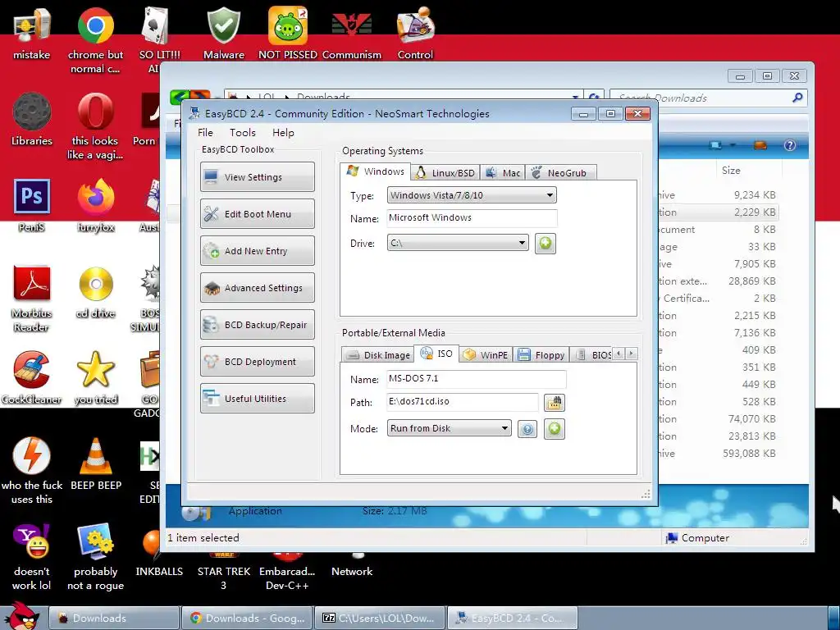Open the Yahoo Messenger desktop icon
Screen dimensions: 840x630
[x=32, y=557]
